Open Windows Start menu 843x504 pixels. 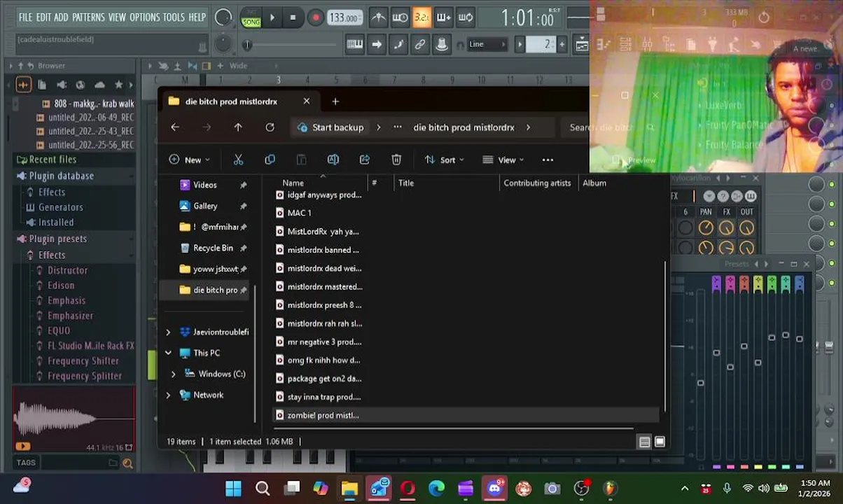coord(233,488)
